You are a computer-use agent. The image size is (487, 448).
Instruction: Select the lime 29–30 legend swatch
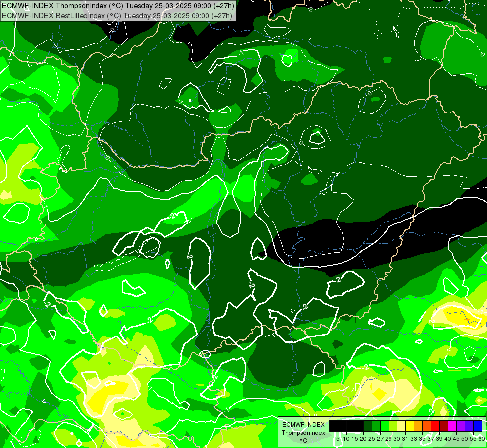coord(393,426)
